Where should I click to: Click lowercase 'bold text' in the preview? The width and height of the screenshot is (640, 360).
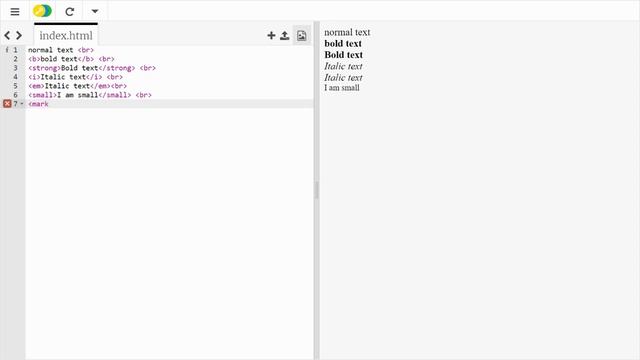coord(343,43)
